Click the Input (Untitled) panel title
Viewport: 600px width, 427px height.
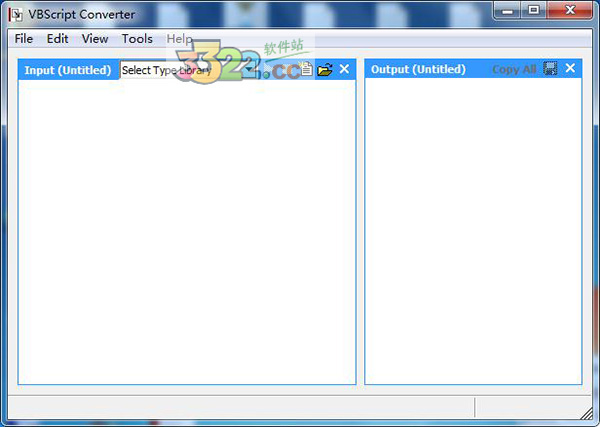(68, 70)
